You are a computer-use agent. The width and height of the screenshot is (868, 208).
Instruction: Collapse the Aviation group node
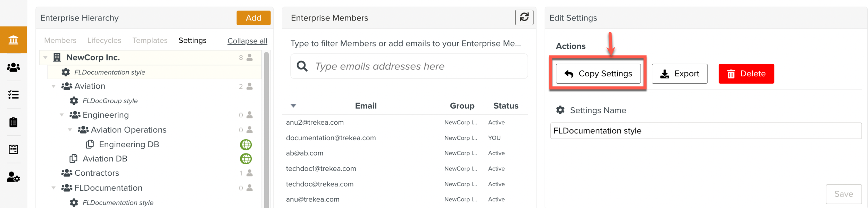[53, 86]
